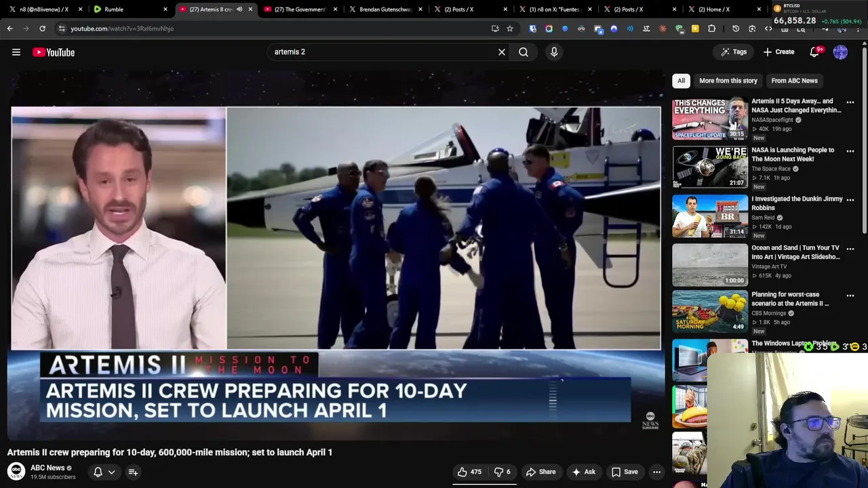Screen dimensions: 868x488
Task: Open ABC News channel avatar
Action: 16,471
